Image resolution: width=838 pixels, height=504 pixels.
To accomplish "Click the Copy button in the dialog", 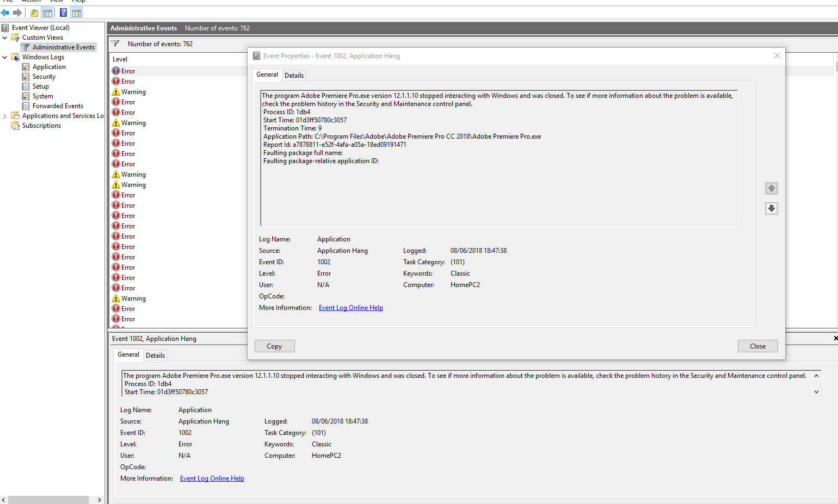I will point(274,346).
